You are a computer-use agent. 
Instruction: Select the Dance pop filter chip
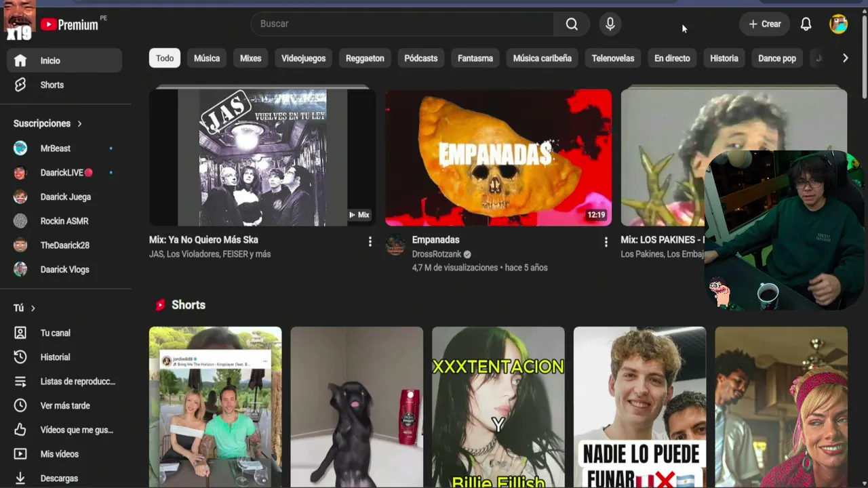click(776, 58)
